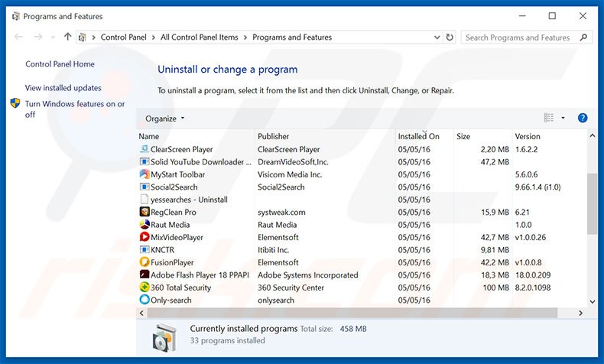Open the Control Panel Home link
Image resolution: width=604 pixels, height=364 pixels.
[x=60, y=64]
